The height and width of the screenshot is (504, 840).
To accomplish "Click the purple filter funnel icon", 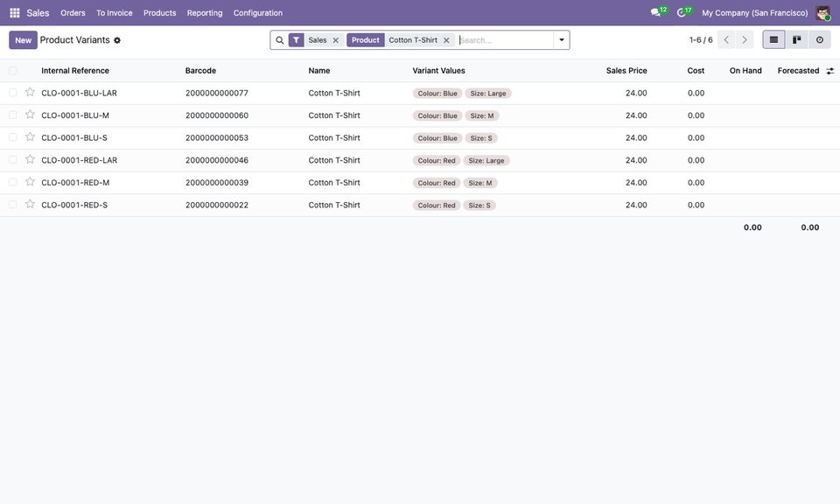I will pos(297,40).
